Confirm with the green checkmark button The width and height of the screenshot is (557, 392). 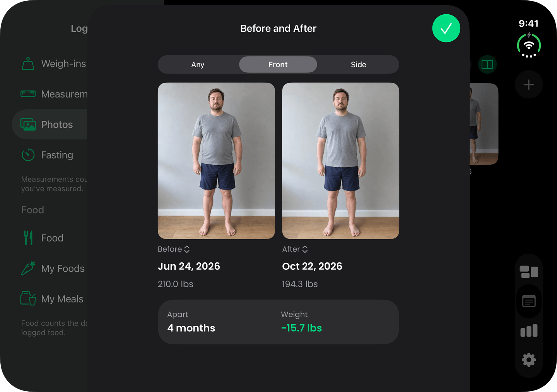(446, 28)
